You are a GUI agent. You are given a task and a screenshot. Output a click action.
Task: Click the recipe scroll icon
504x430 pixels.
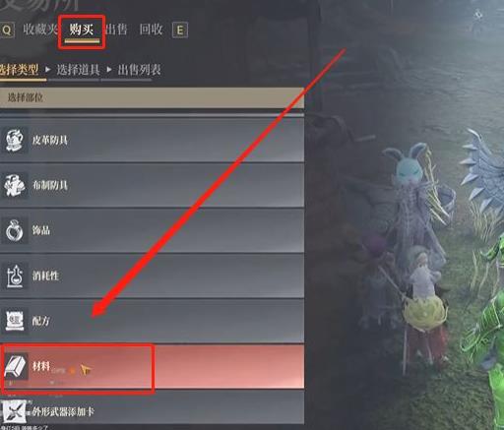[15, 321]
